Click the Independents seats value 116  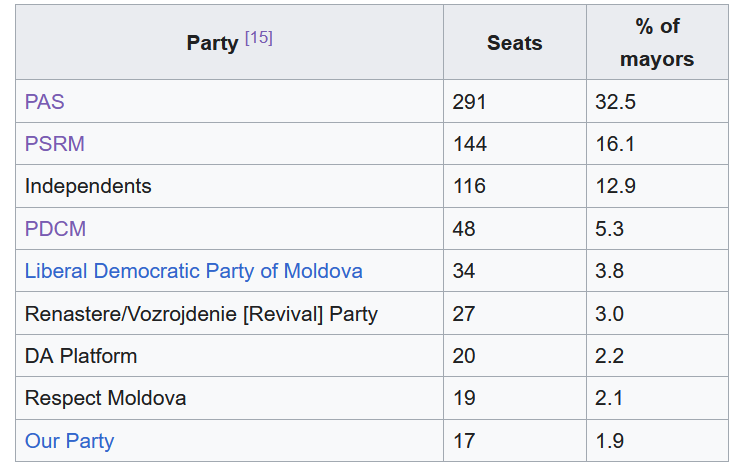(x=470, y=186)
